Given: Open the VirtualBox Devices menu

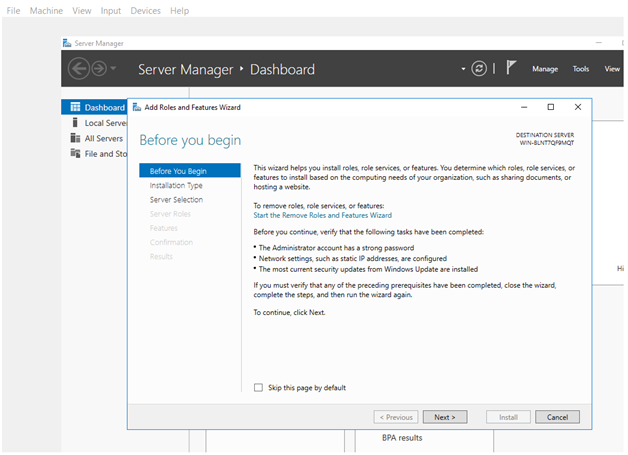Looking at the screenshot, I should click(145, 11).
